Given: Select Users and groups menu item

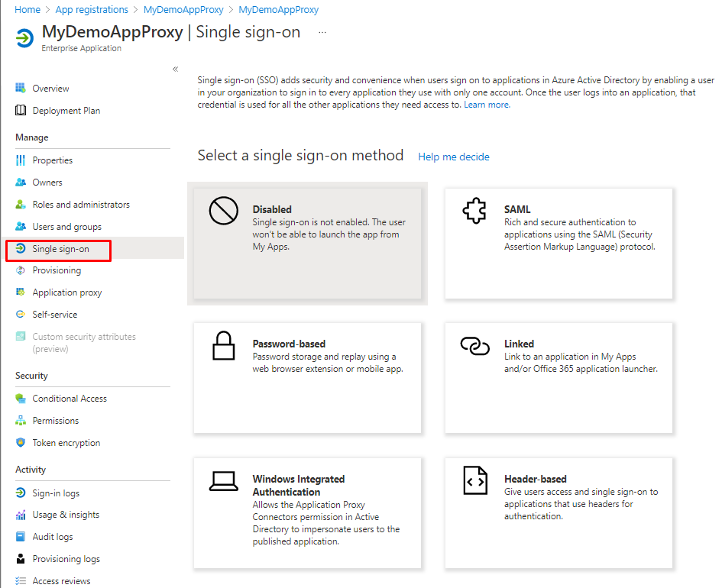Looking at the screenshot, I should tap(66, 227).
